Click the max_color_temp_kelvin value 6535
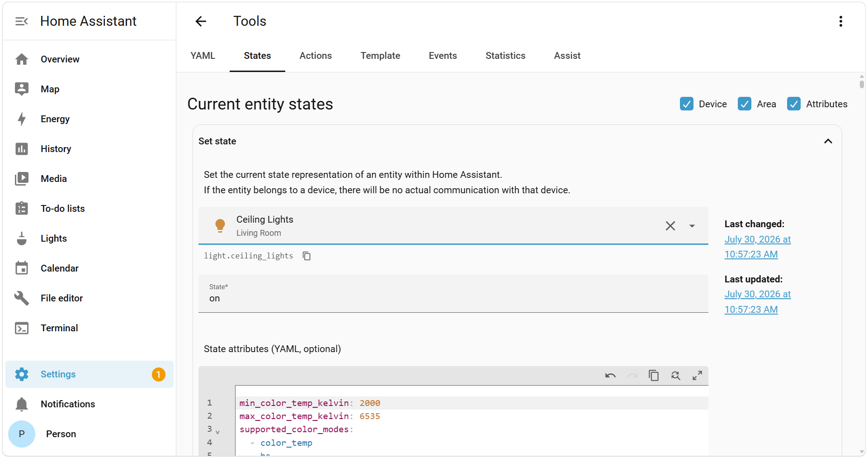868x458 pixels. pos(369,416)
